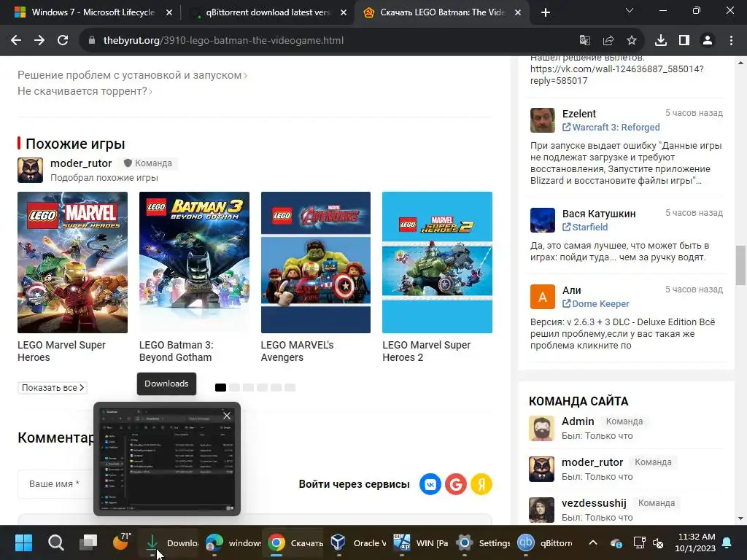747x560 pixels.
Task: Log in with Yandex icon
Action: pyautogui.click(x=481, y=484)
